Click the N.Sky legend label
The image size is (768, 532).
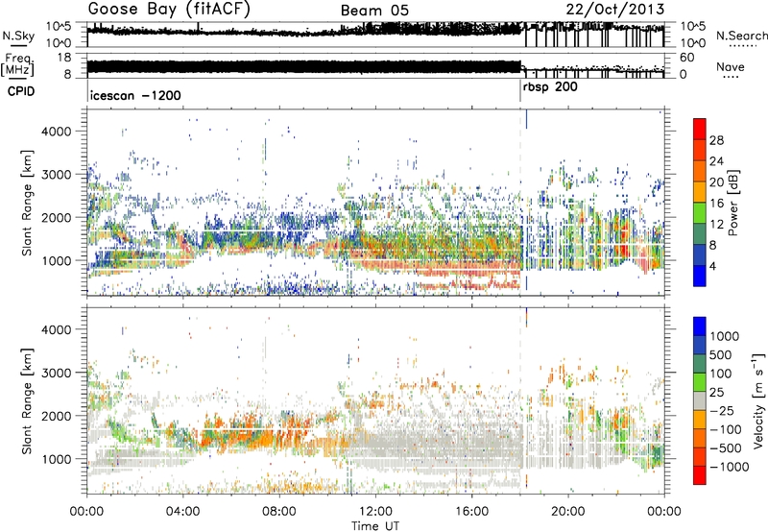18,35
